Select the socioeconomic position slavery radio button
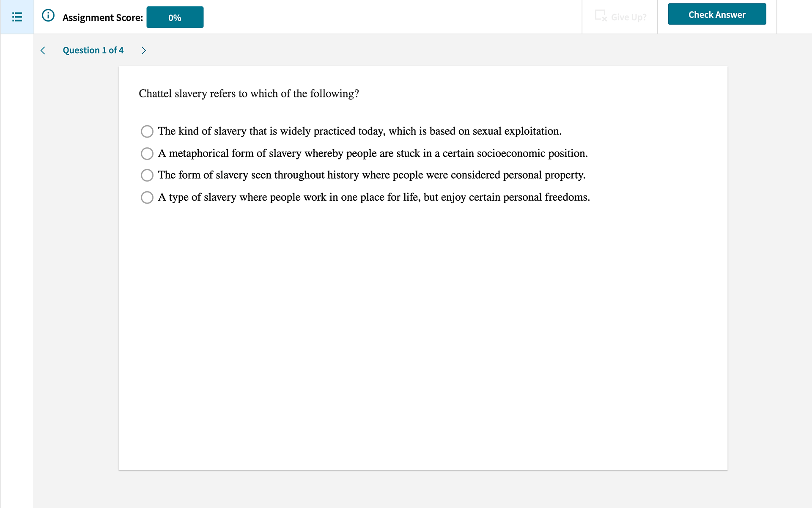The width and height of the screenshot is (812, 508). point(147,153)
